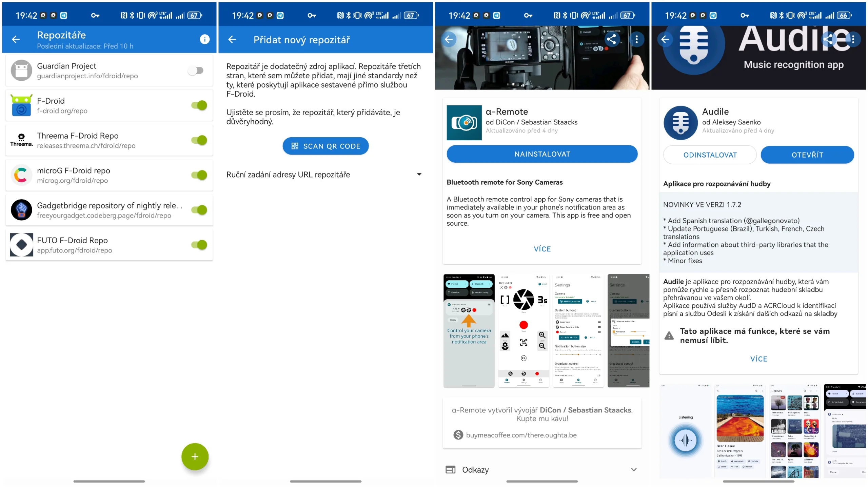Viewport: 868px width, 488px height.
Task: Tap the α-Remote camera app icon
Action: pos(464,123)
